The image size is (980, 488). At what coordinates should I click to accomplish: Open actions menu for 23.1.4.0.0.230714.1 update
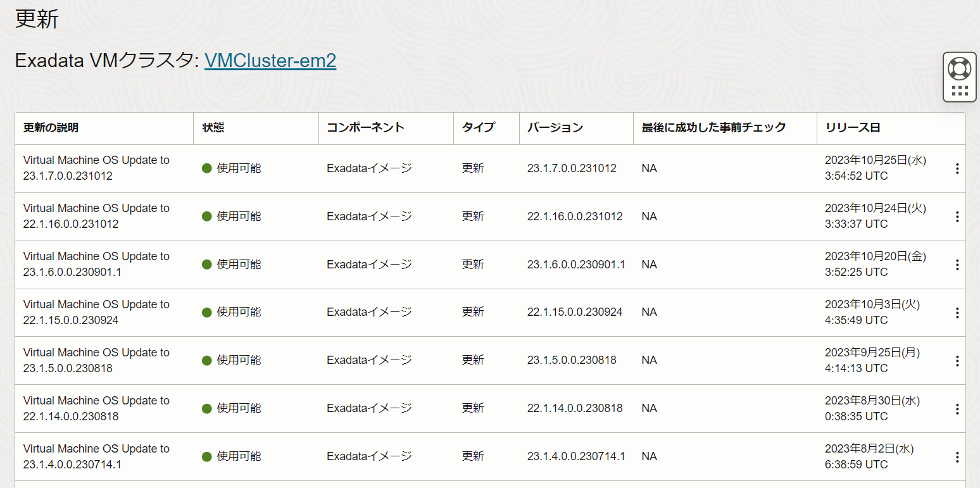point(957,457)
